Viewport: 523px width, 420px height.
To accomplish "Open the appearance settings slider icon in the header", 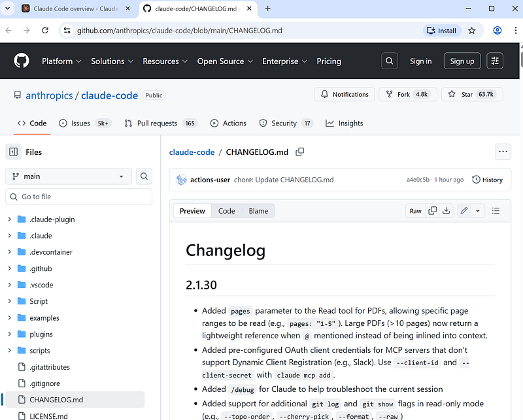I will pos(495,61).
